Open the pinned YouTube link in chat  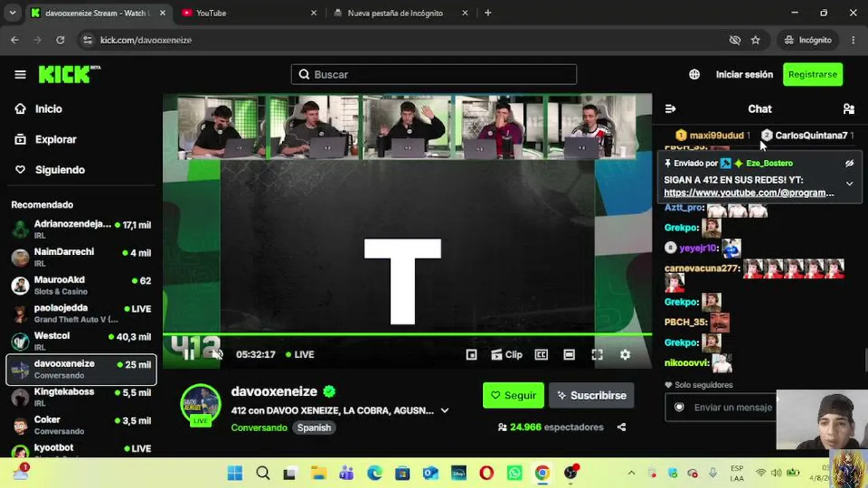[749, 192]
